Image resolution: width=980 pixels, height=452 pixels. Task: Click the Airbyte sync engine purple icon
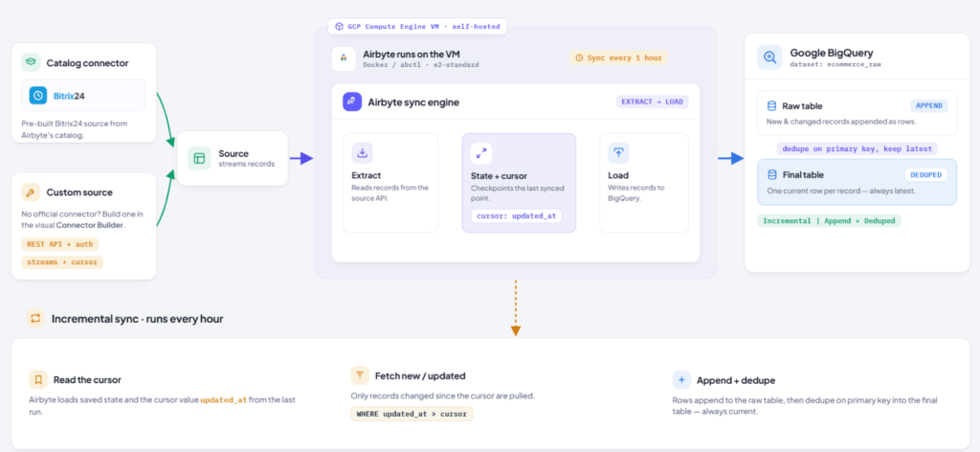[352, 102]
